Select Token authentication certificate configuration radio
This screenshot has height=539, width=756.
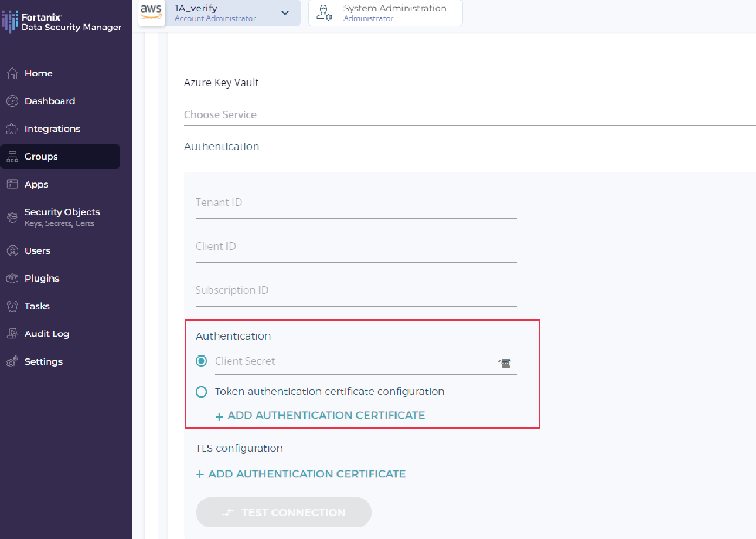coord(202,392)
